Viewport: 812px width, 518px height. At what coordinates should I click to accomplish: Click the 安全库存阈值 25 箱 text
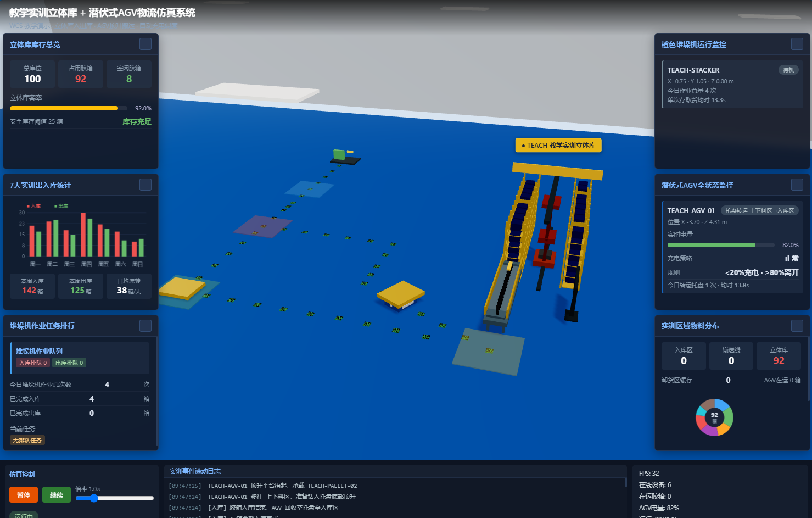click(36, 121)
